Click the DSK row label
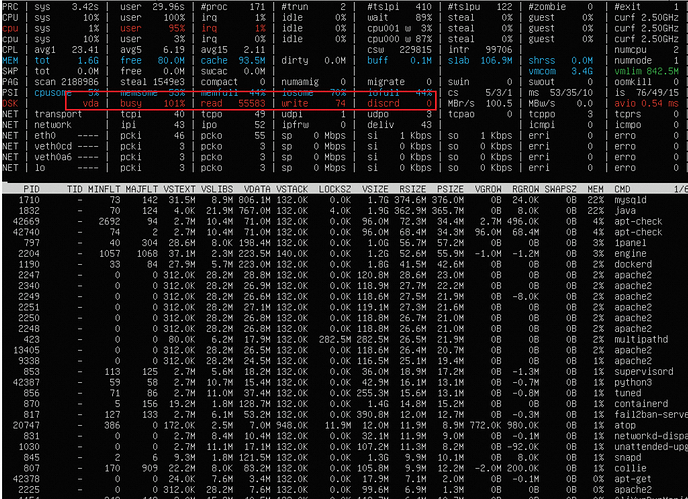Viewport: 688px width, 499px height. pyautogui.click(x=10, y=104)
